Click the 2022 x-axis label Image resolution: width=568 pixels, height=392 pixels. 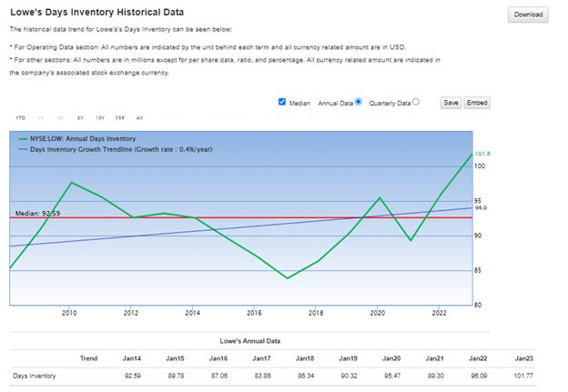[439, 313]
